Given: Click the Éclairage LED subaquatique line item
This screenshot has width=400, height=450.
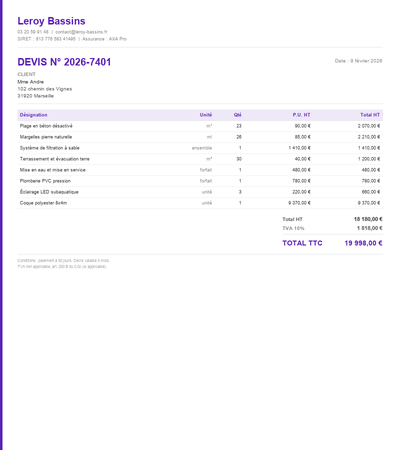Looking at the screenshot, I should pyautogui.click(x=49, y=192).
